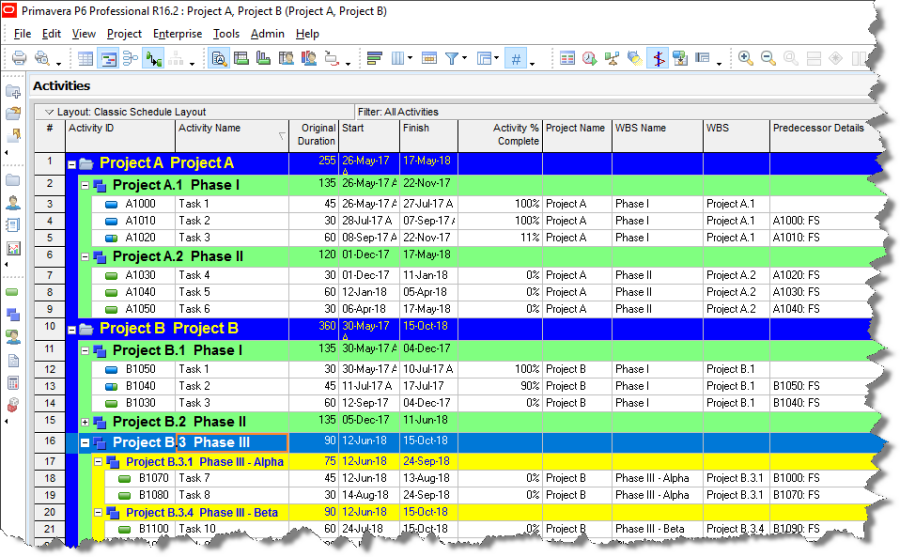
Task: Open the View menu
Action: tap(84, 34)
